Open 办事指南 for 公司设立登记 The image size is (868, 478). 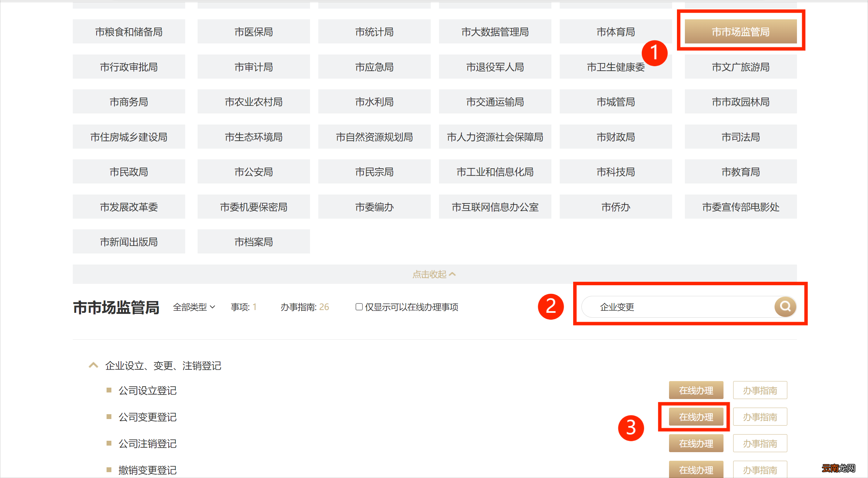click(760, 390)
